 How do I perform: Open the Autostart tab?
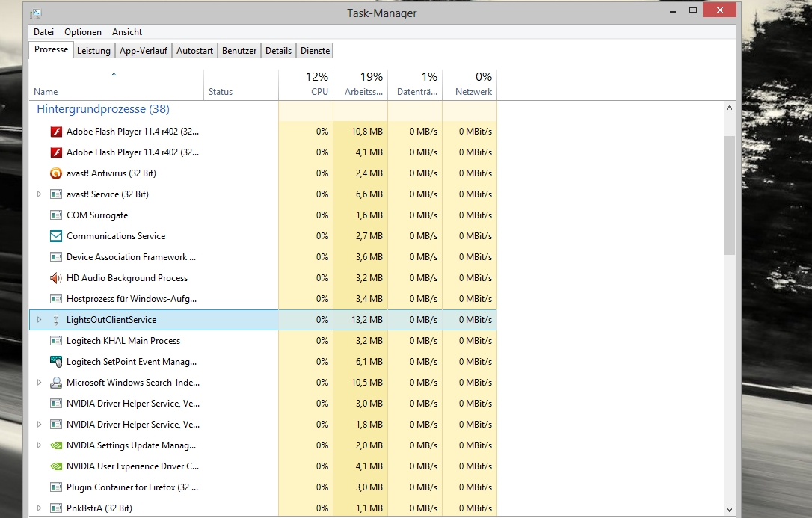(x=194, y=51)
